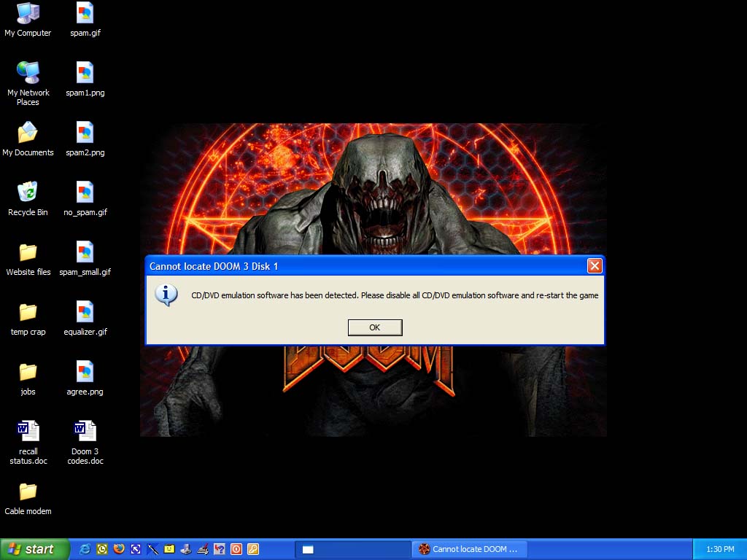Click the orange key Quick Launch icon

click(x=253, y=549)
